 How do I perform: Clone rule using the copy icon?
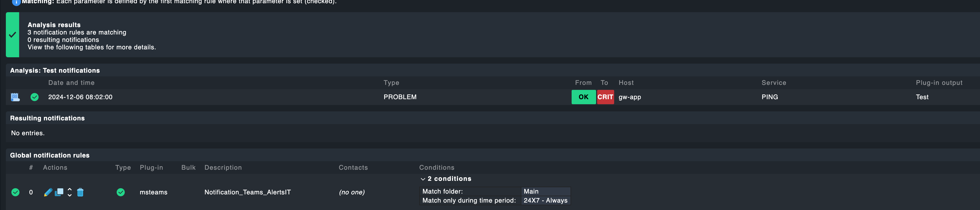59,192
